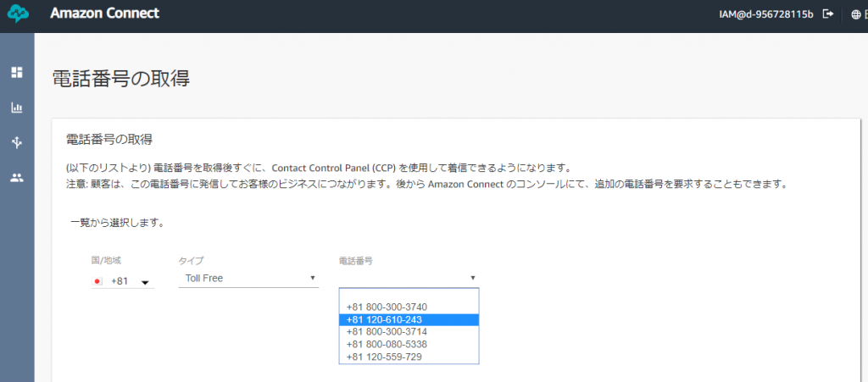Click the globe language icon
The width and height of the screenshot is (868, 382).
[855, 14]
